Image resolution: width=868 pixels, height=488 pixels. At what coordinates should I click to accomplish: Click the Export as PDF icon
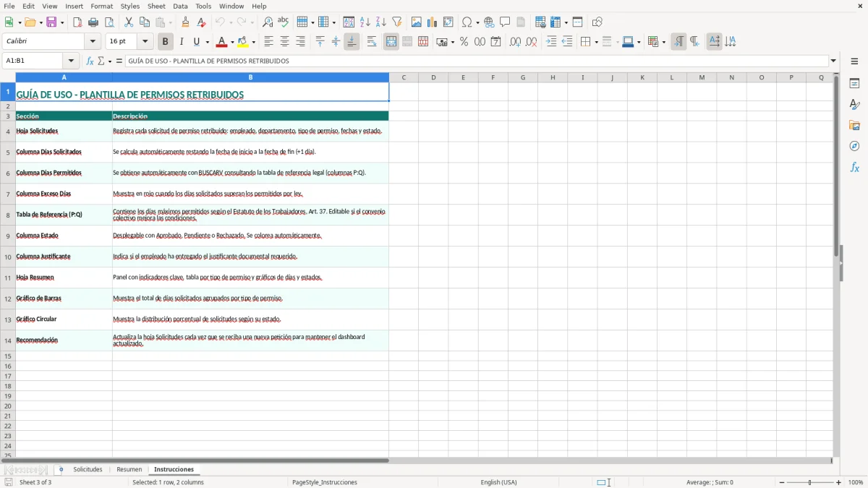(77, 22)
